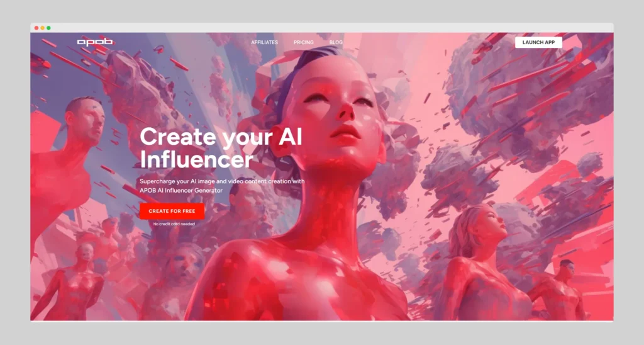Go to the Pricing page

tap(304, 42)
